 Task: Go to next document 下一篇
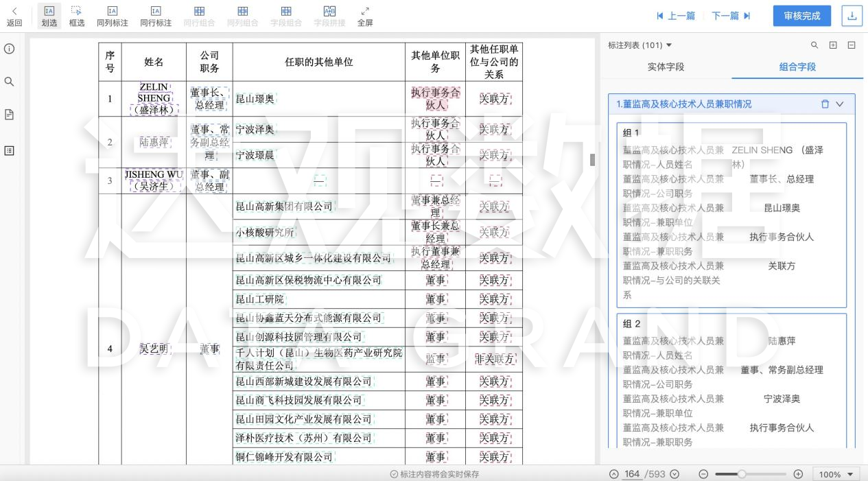pos(731,16)
